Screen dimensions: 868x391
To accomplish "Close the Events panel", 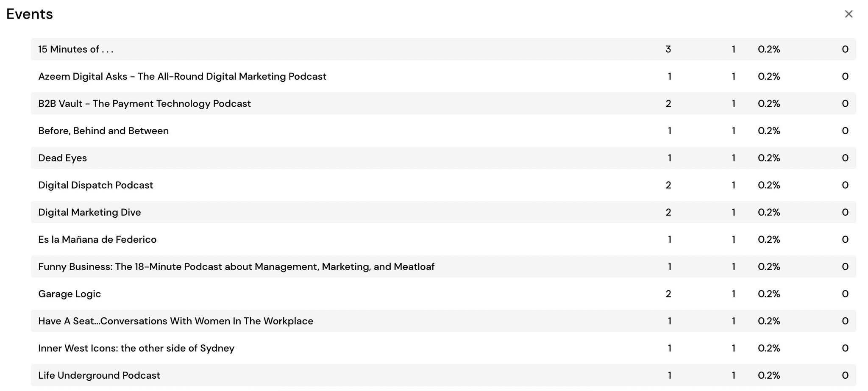I will click(848, 14).
